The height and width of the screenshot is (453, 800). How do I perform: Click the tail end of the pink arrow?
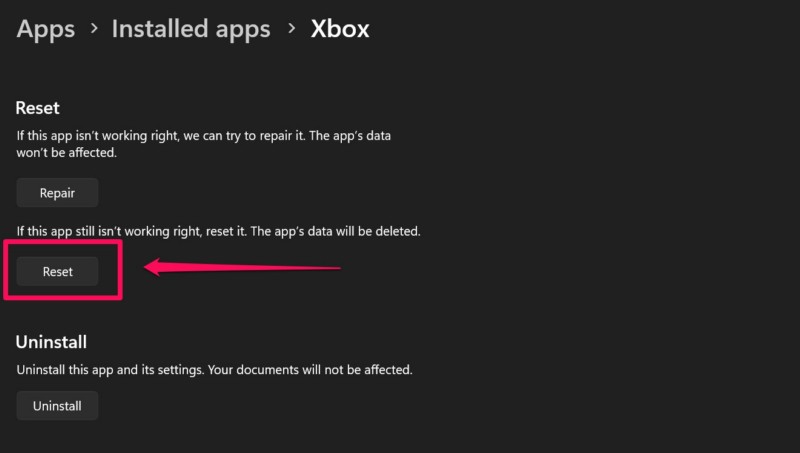[338, 267]
